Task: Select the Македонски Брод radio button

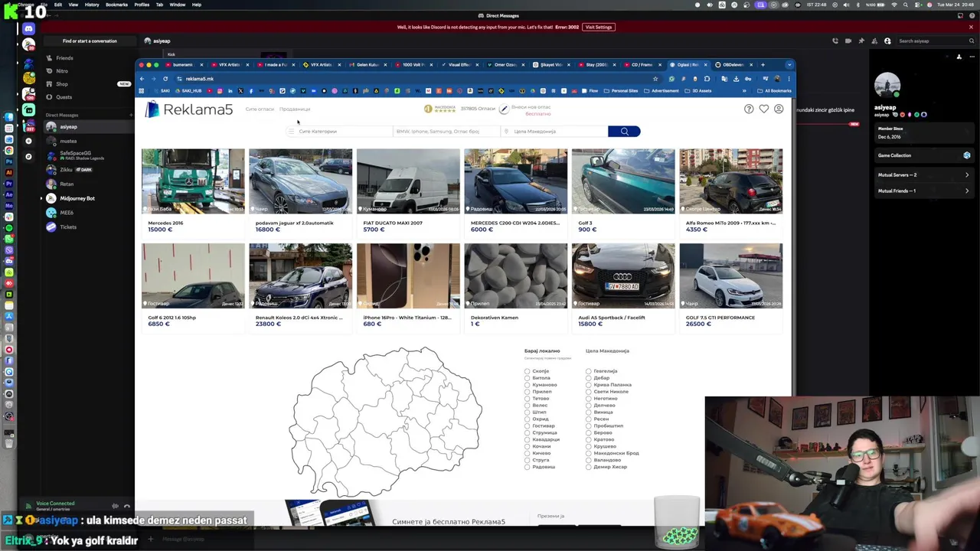Action: [x=588, y=453]
